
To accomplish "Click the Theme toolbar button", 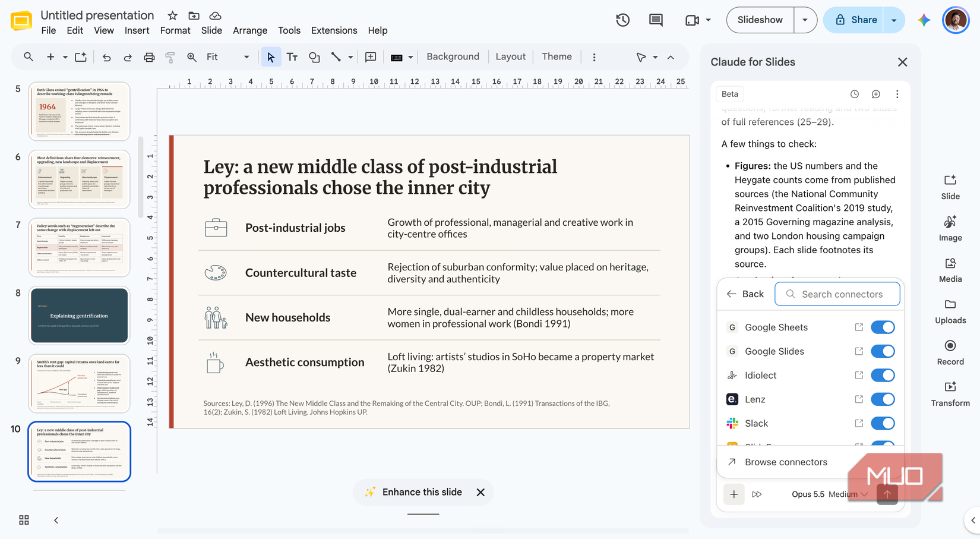I will pos(557,56).
